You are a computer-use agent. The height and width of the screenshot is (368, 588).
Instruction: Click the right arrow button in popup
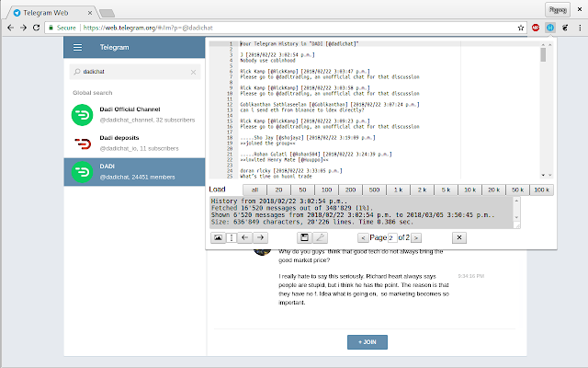[260, 237]
